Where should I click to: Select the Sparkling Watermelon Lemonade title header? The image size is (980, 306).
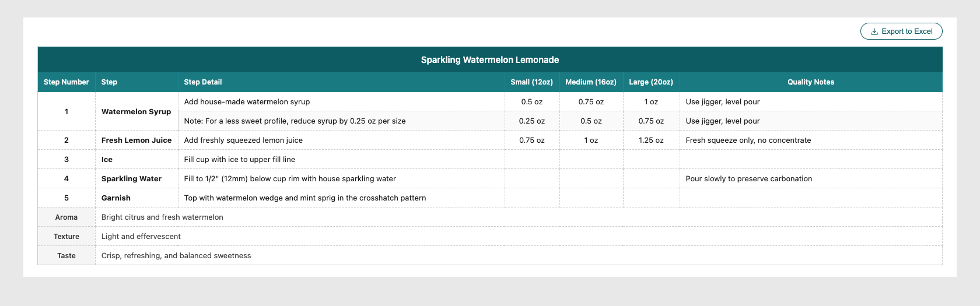click(490, 60)
